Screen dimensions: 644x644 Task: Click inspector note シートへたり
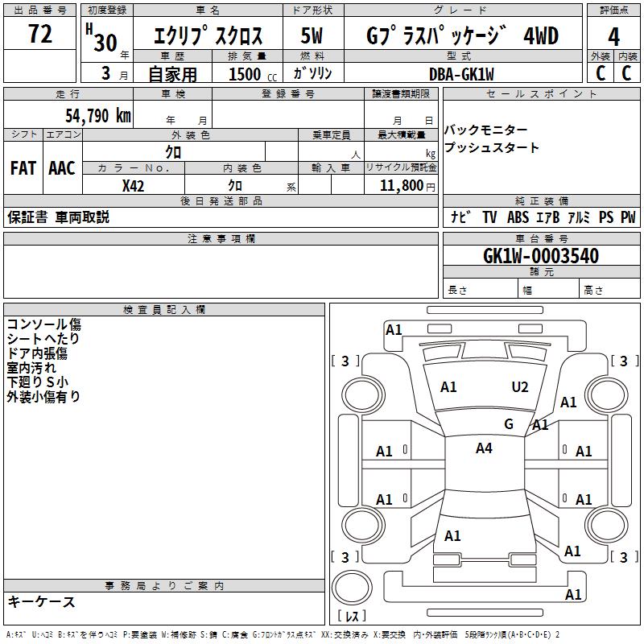[43, 338]
